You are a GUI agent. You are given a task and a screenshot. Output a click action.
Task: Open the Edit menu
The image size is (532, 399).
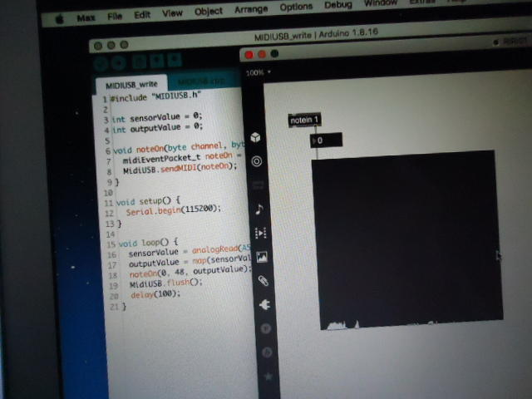[x=142, y=15]
